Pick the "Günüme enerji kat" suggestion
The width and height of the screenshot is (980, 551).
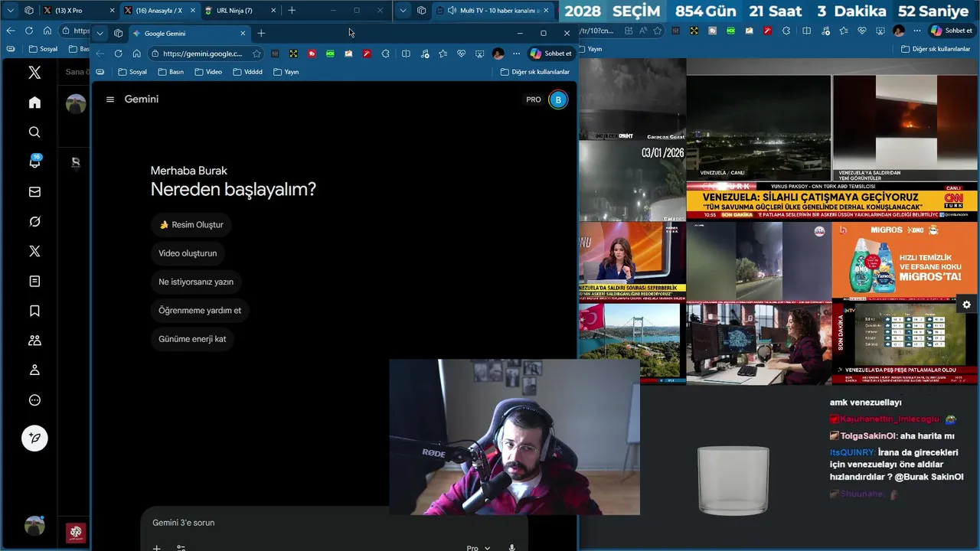192,339
